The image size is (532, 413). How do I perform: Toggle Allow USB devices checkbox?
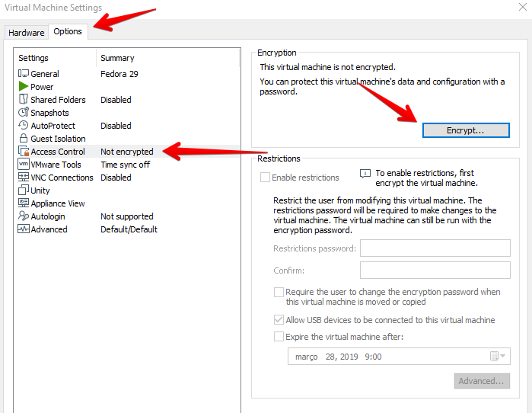[279, 320]
